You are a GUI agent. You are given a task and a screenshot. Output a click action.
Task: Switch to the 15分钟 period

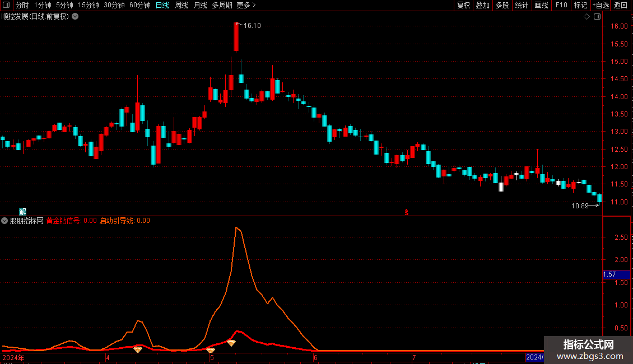89,5
